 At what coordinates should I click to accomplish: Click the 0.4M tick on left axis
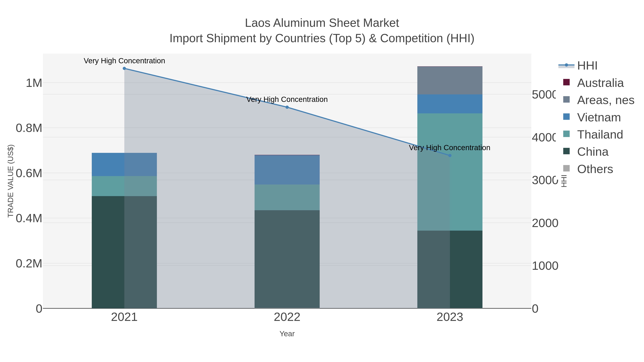pos(29,218)
